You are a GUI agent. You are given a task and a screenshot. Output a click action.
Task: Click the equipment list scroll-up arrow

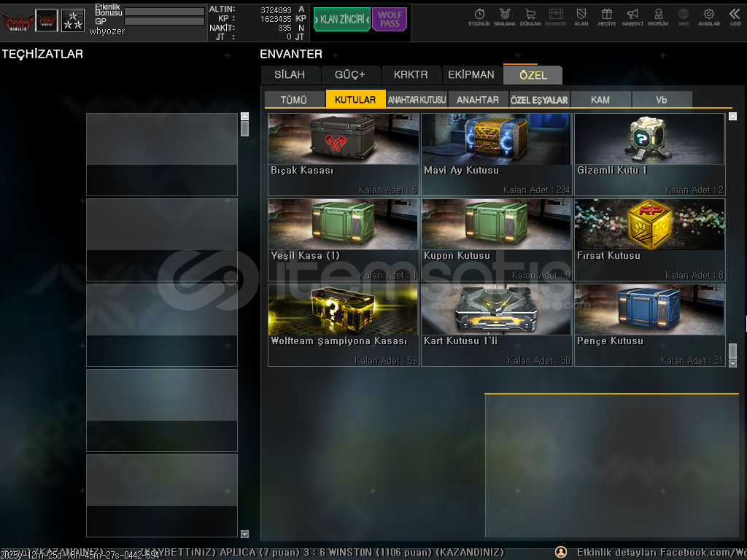[x=245, y=116]
